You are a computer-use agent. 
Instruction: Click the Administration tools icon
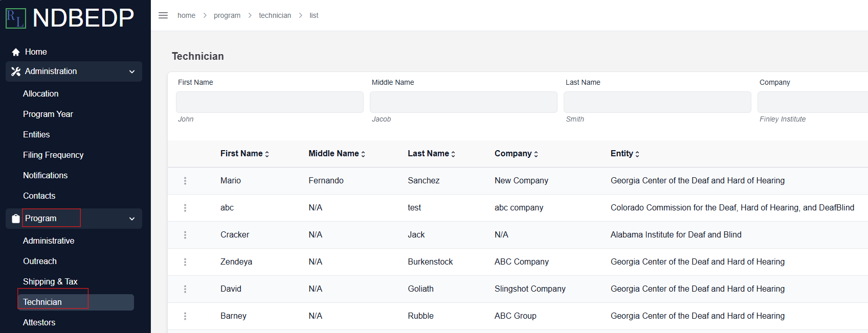pos(16,72)
